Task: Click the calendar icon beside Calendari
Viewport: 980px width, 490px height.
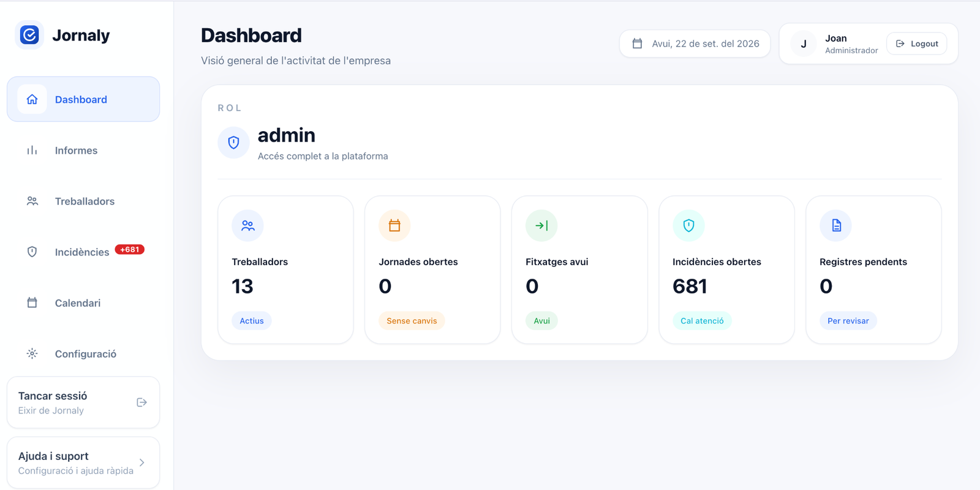Action: [x=32, y=303]
